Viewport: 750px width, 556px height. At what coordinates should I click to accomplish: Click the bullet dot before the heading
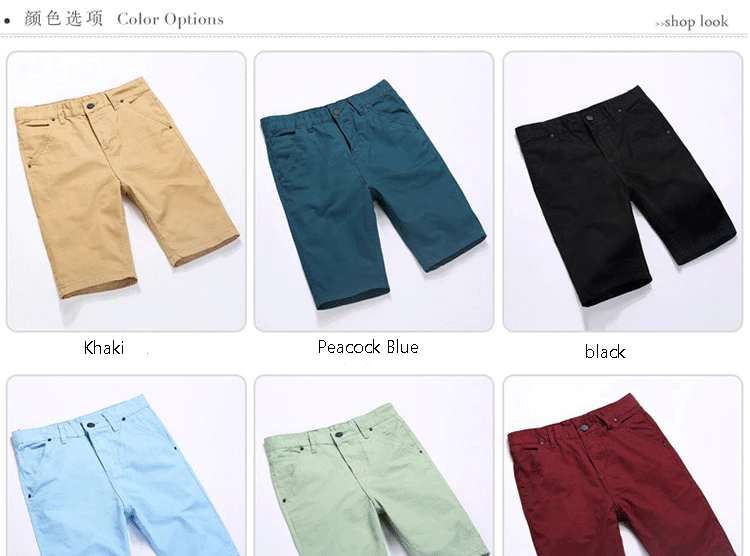(x=7, y=21)
